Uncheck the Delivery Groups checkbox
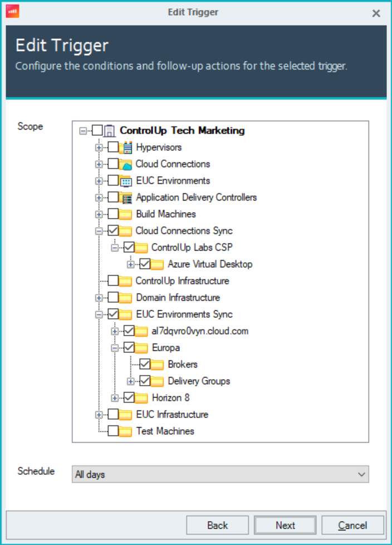 (145, 381)
